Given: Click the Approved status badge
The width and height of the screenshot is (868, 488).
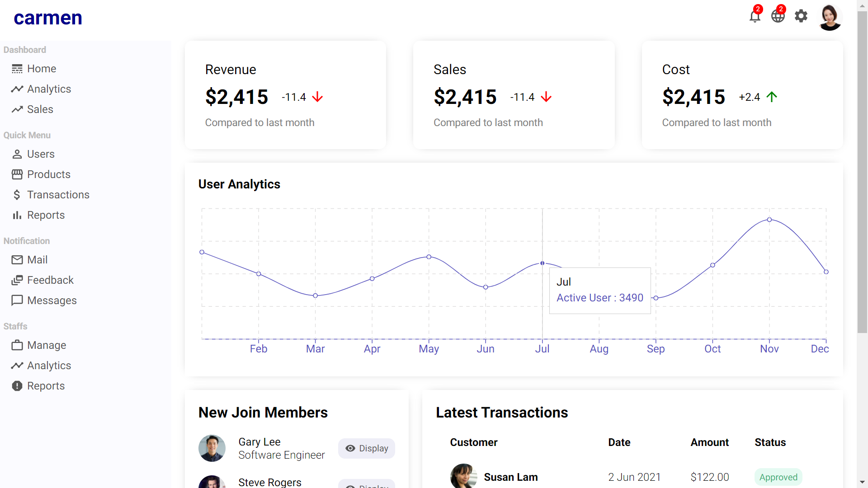Looking at the screenshot, I should pos(778,477).
